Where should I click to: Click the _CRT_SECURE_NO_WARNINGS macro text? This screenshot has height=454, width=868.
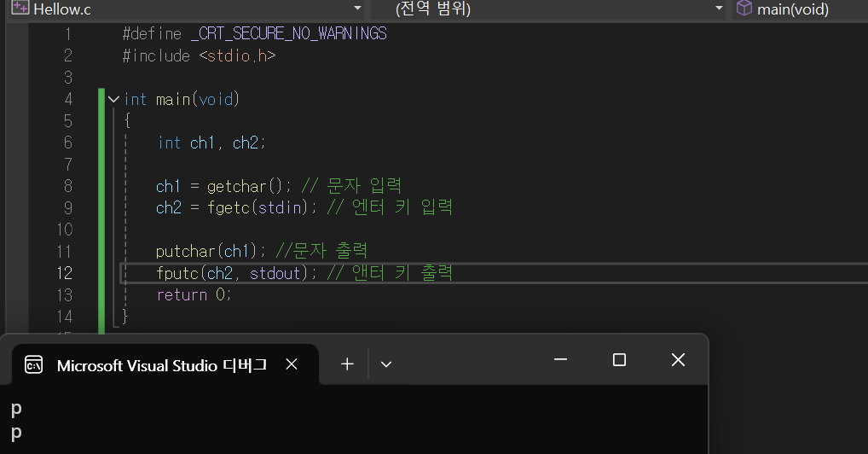288,34
